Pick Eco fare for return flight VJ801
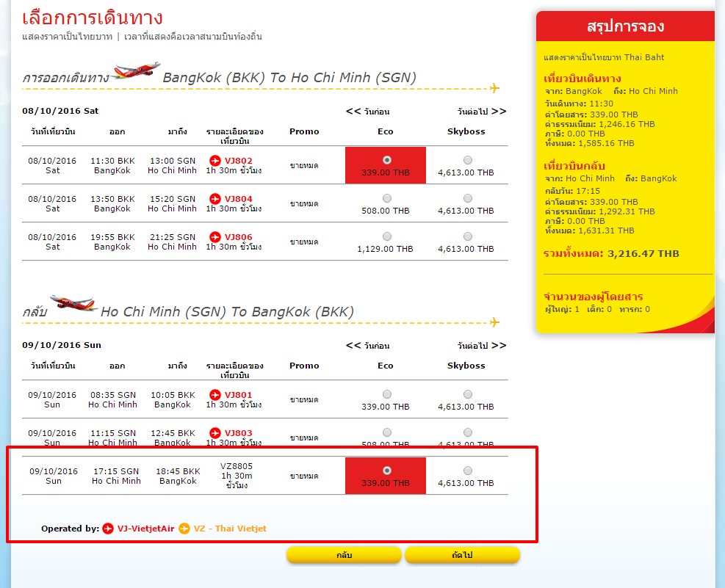 387,394
